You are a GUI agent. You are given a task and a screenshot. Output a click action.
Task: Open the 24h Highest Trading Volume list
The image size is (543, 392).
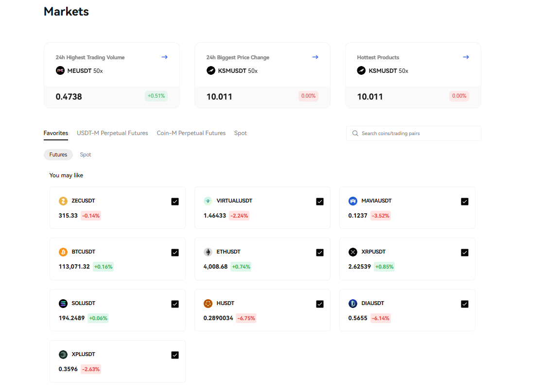[164, 57]
